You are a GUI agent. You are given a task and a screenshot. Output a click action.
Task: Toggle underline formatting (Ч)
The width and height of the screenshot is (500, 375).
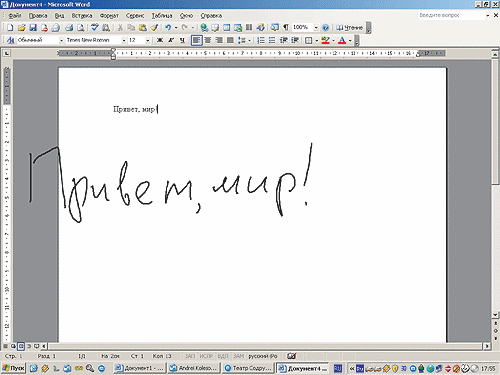click(x=182, y=40)
